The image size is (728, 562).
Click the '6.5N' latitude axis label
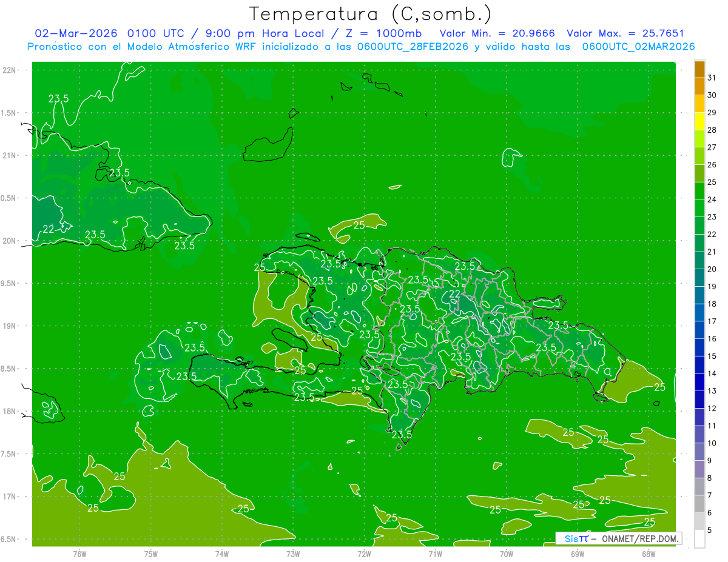coord(9,539)
